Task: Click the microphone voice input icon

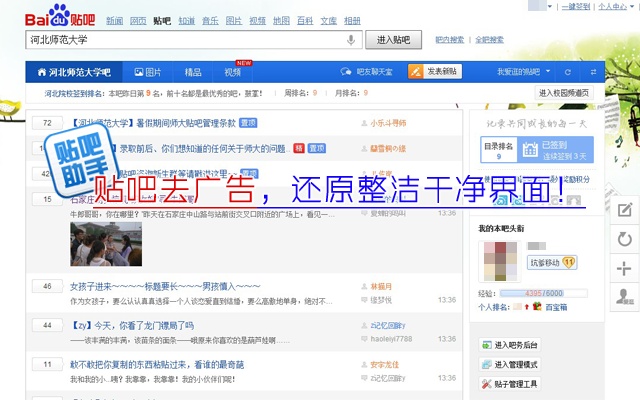Action: [351, 40]
